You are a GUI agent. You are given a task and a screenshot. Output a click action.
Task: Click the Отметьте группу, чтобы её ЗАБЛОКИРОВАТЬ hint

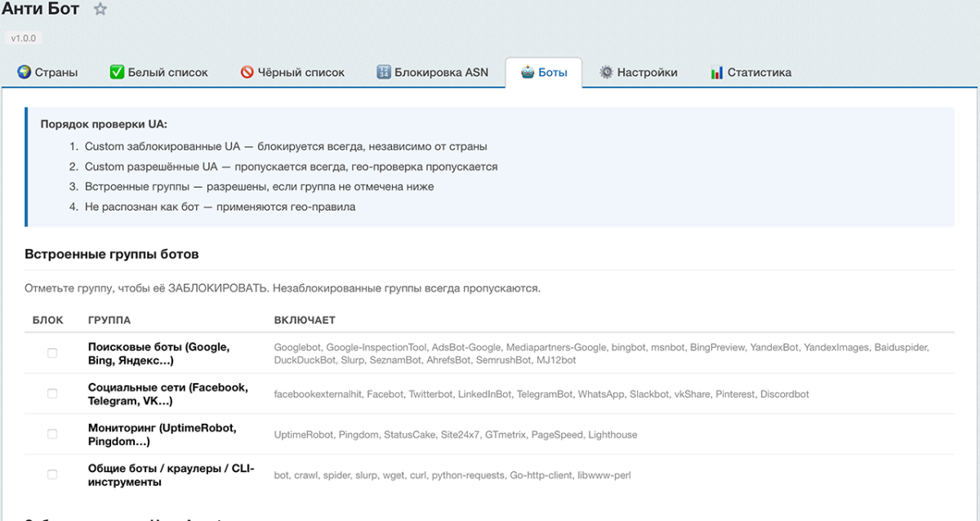tap(283, 288)
